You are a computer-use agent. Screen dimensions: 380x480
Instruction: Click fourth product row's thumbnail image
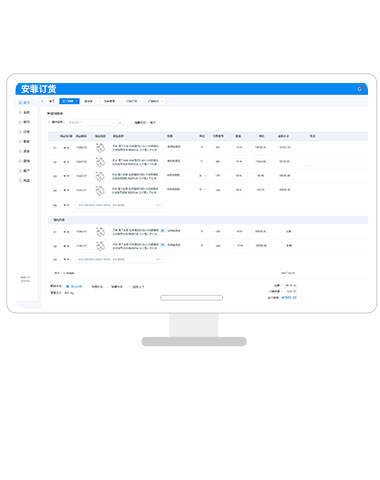tap(100, 190)
